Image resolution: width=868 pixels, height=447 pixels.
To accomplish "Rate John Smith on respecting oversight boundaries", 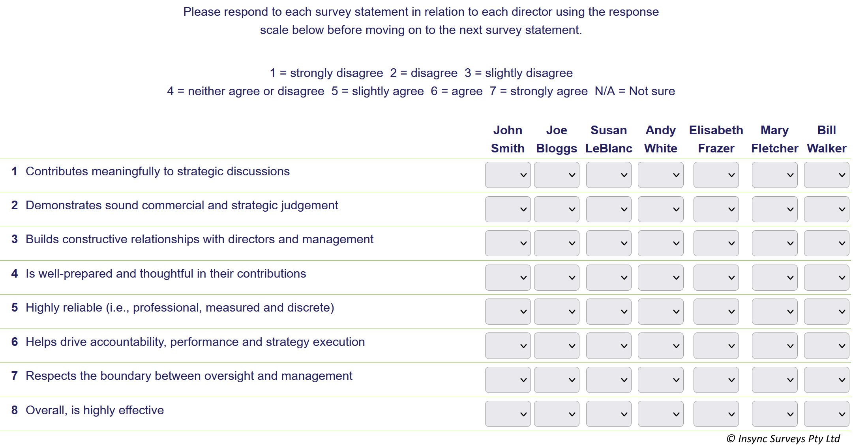I will [508, 379].
